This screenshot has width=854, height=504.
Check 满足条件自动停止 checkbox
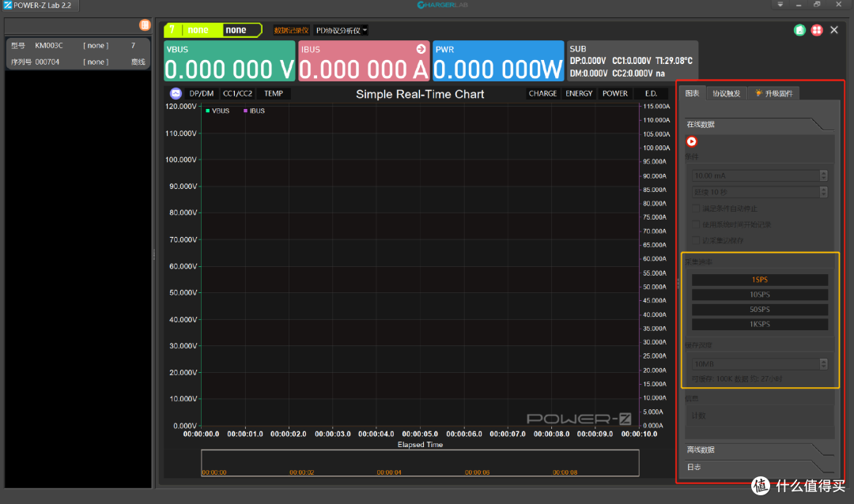point(696,209)
